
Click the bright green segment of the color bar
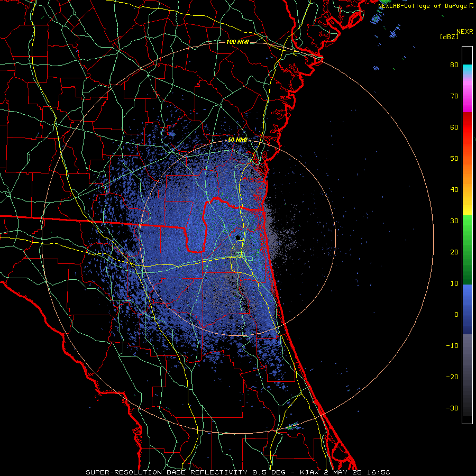[467, 226]
